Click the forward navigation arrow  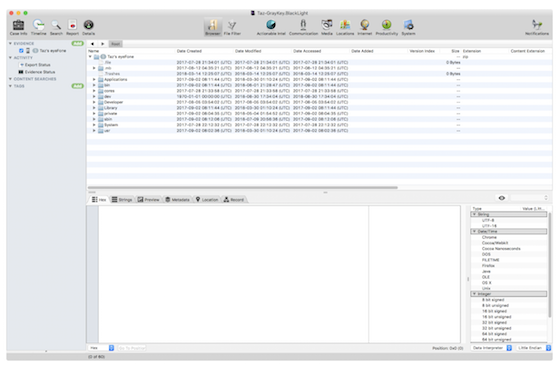point(102,44)
